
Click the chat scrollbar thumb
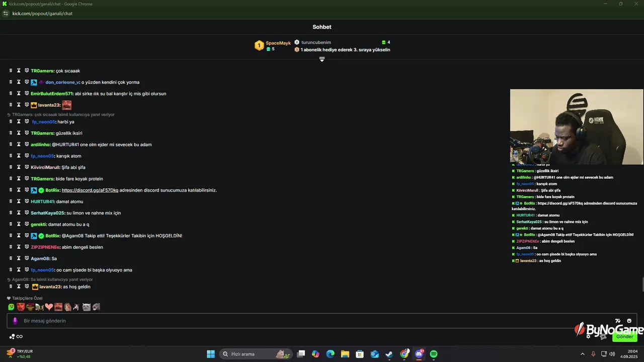(x=642, y=284)
